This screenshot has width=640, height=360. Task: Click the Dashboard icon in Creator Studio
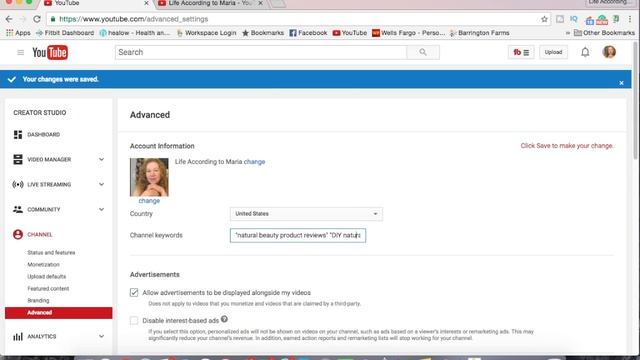(x=18, y=134)
